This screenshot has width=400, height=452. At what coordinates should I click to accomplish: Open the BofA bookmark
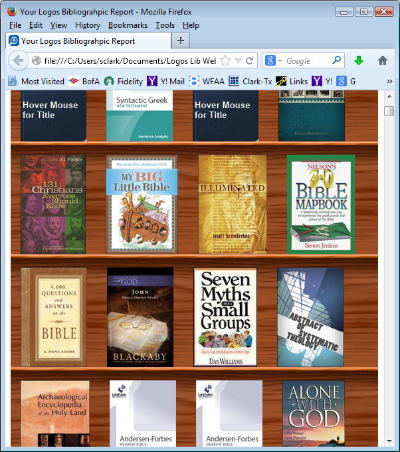84,81
